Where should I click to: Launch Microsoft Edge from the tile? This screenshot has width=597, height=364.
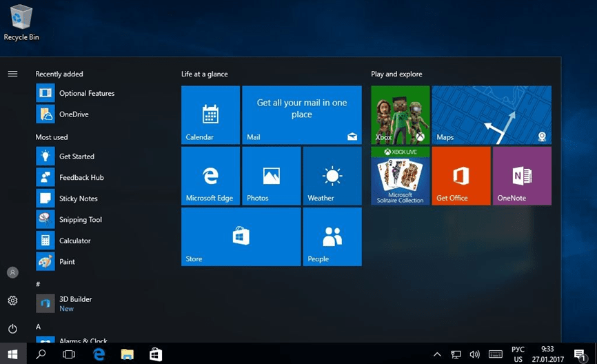[x=210, y=176]
